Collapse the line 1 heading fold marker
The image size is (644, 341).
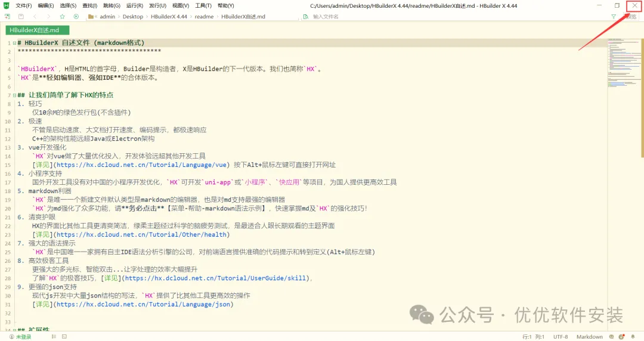pyautogui.click(x=14, y=43)
